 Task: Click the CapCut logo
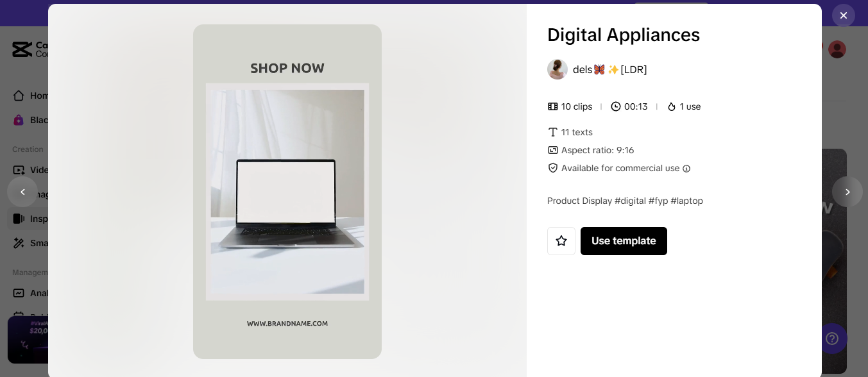(22, 49)
